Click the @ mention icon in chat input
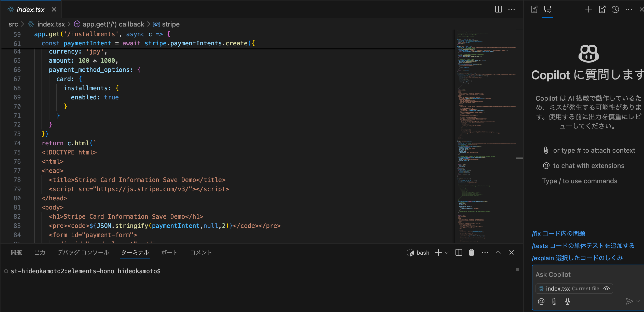The width and height of the screenshot is (644, 312). point(541,301)
